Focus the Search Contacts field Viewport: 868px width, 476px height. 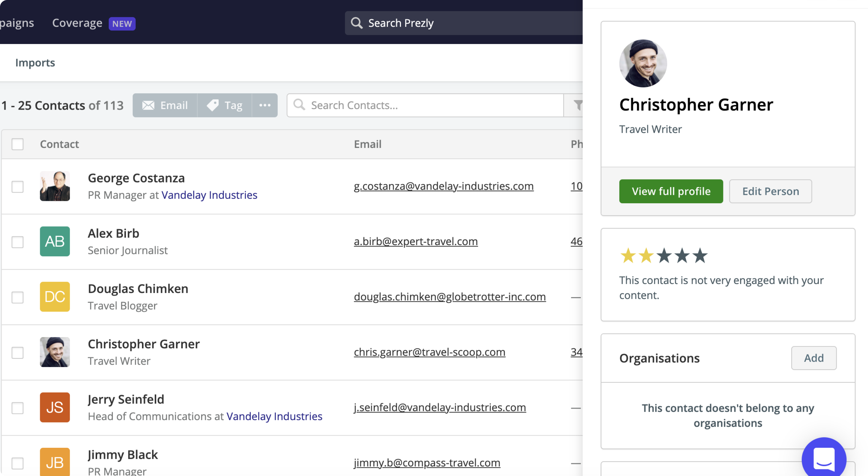[x=425, y=105]
